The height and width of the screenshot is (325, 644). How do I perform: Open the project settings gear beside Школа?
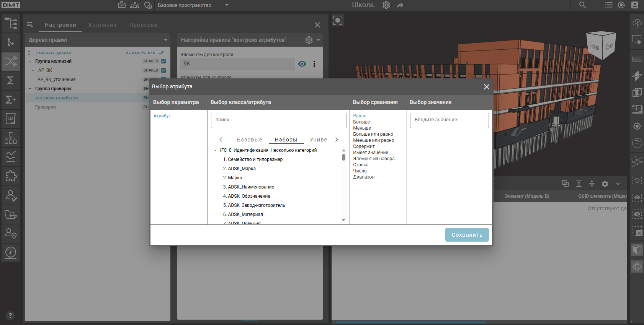[x=386, y=5]
